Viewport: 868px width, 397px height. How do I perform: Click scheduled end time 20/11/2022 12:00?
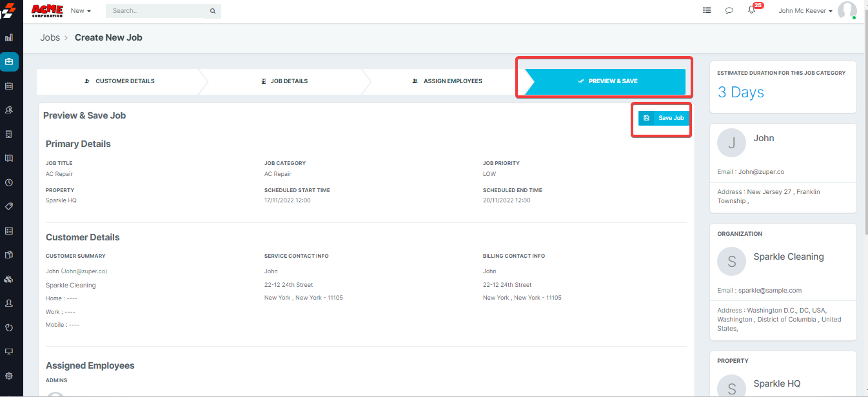tap(507, 200)
